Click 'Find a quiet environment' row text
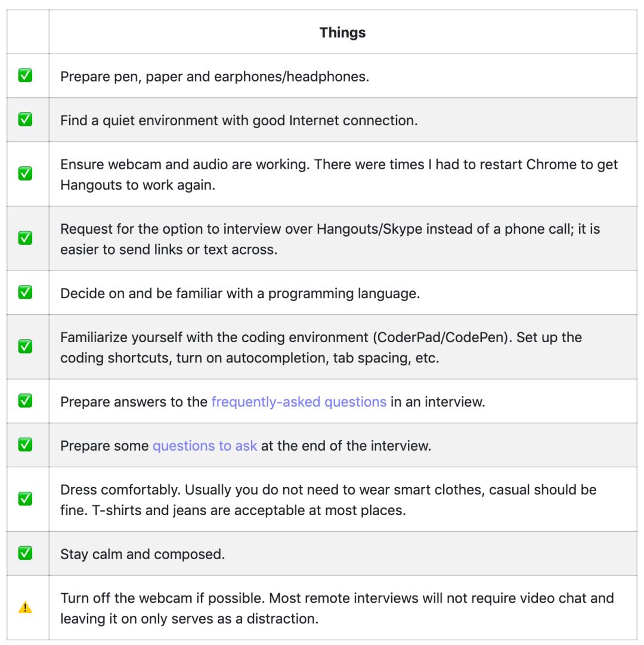Screen dimensions: 644x645 click(x=239, y=120)
